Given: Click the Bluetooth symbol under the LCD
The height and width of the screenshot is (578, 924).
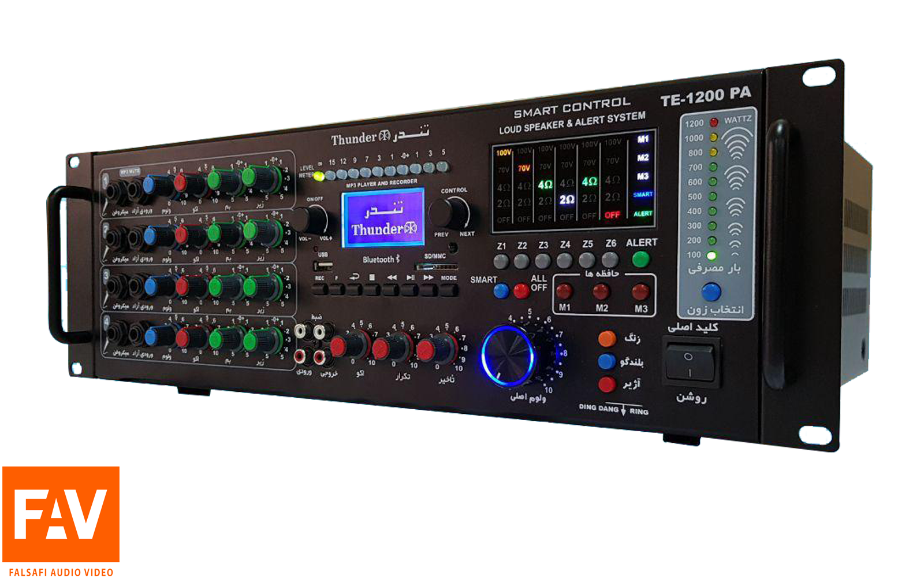Looking at the screenshot, I should click(x=397, y=259).
